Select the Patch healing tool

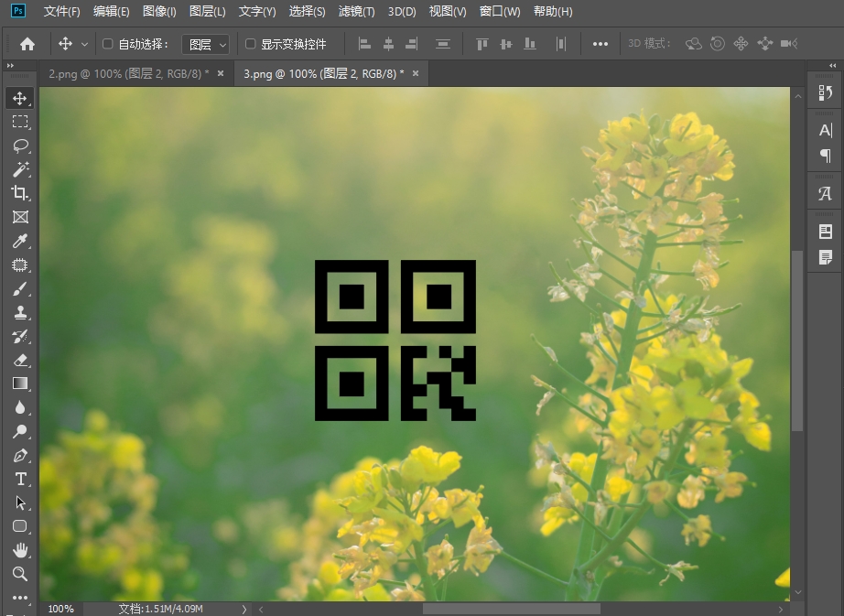(20, 265)
